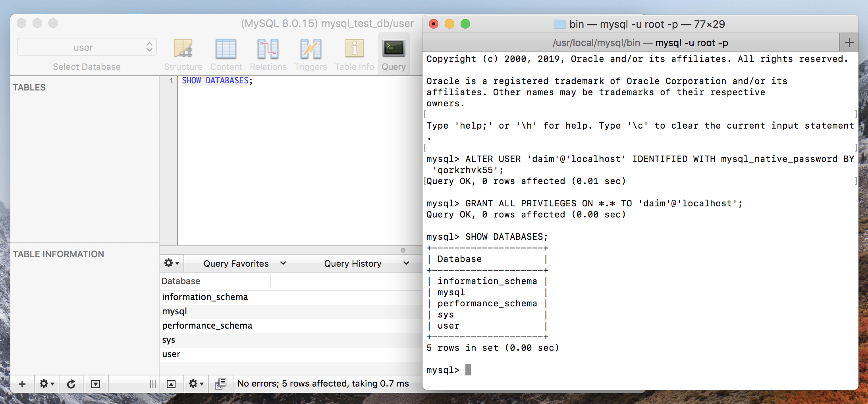Open the Table Info icon

coord(354,54)
